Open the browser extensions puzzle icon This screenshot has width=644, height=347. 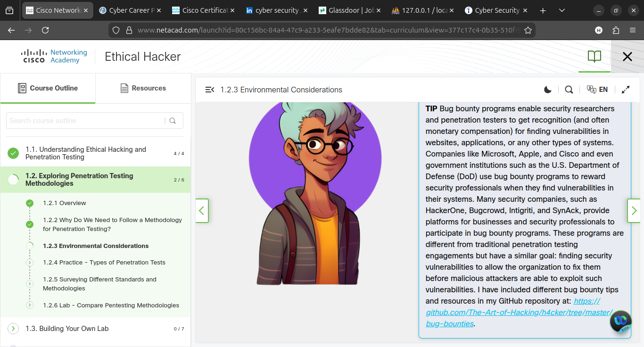coord(616,30)
